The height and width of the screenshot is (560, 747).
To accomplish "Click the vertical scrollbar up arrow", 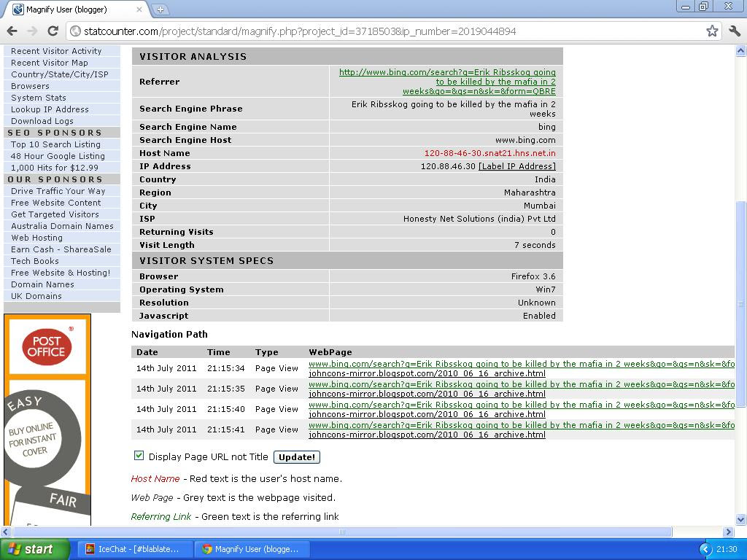I will 741,50.
